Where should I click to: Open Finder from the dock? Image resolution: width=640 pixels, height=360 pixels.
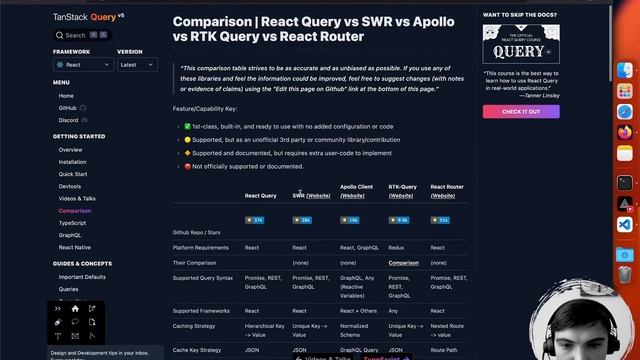(x=624, y=70)
